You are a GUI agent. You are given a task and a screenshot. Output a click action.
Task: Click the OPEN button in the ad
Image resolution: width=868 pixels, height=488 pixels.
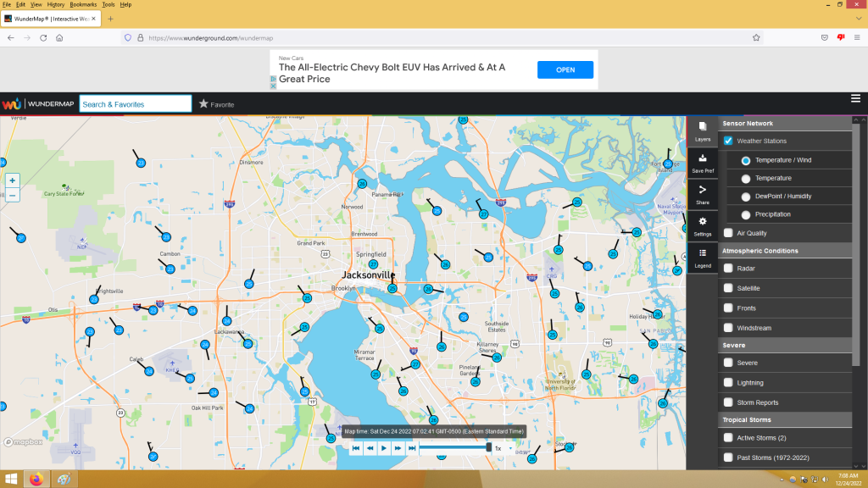[565, 69]
